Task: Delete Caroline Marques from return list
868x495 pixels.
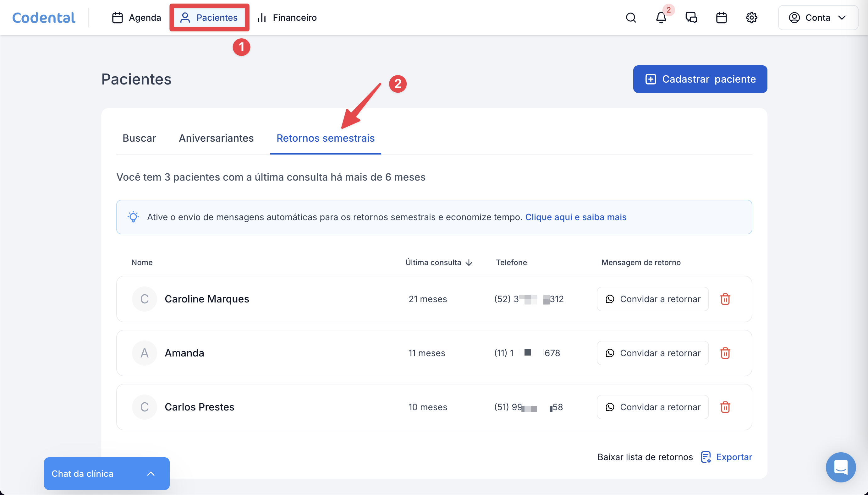Action: (725, 299)
